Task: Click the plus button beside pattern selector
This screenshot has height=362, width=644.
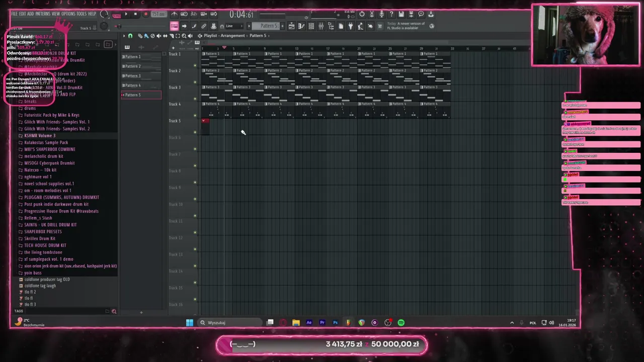Action: (282, 26)
